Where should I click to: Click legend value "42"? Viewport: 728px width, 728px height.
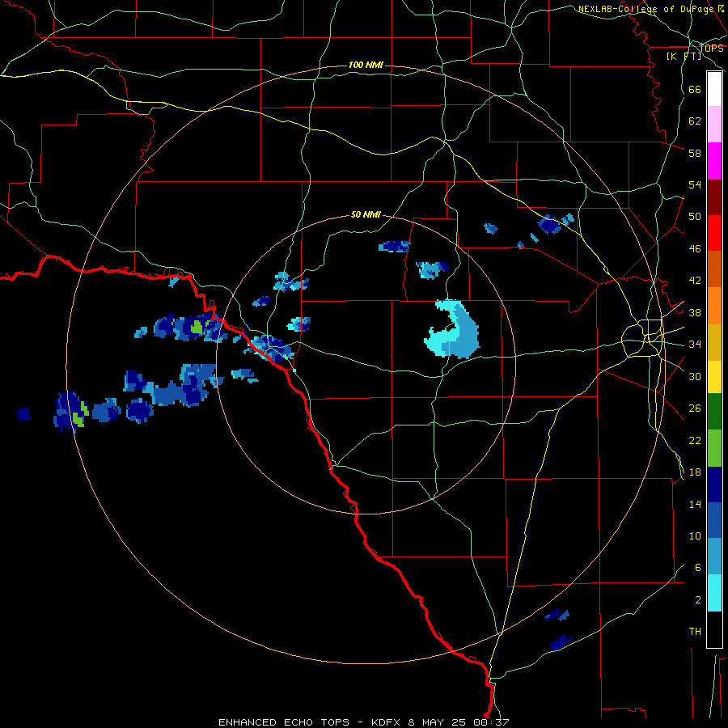click(695, 281)
